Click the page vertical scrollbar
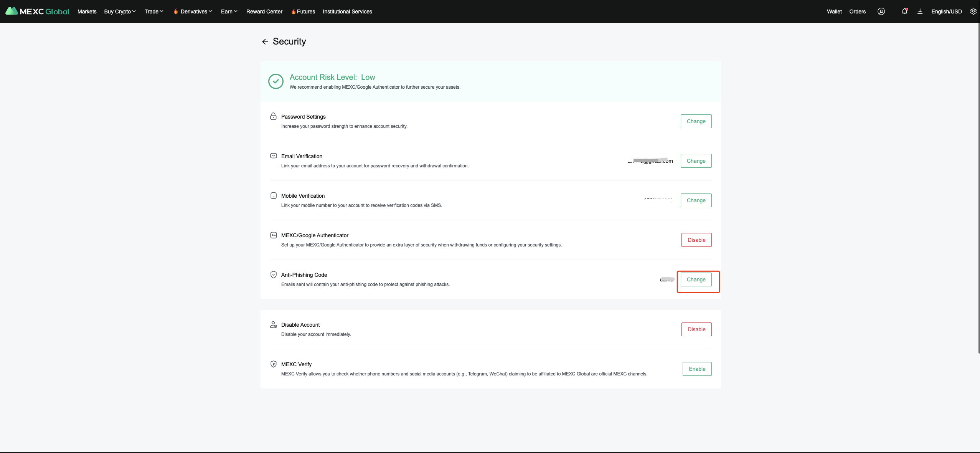 click(x=978, y=188)
